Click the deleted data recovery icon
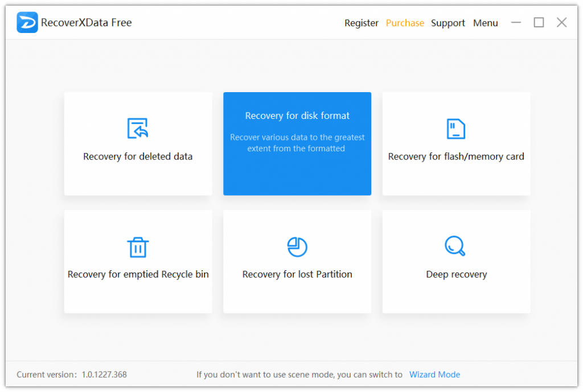 pos(138,129)
